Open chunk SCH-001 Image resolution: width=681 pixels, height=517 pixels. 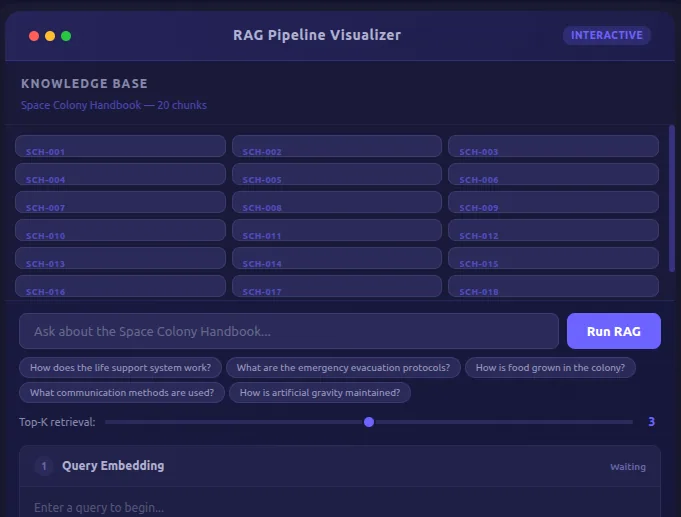120,146
